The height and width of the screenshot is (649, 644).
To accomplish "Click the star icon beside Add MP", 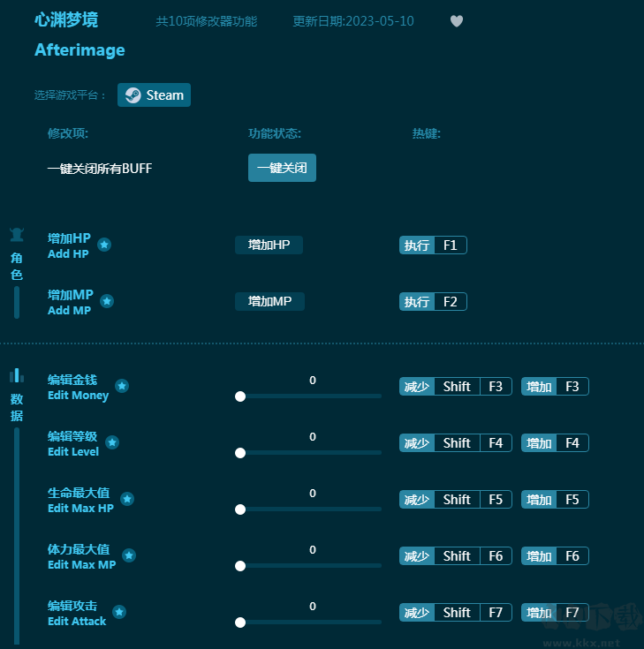I will click(x=107, y=301).
